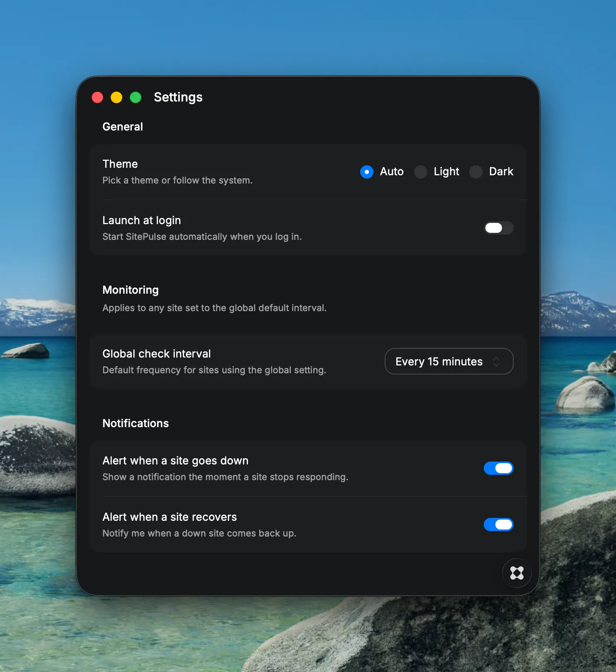Click the Global check interval label
This screenshot has height=672, width=616.
pyautogui.click(x=157, y=354)
